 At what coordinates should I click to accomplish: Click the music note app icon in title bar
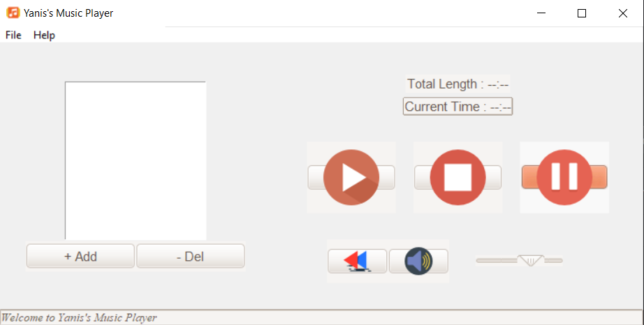(13, 13)
